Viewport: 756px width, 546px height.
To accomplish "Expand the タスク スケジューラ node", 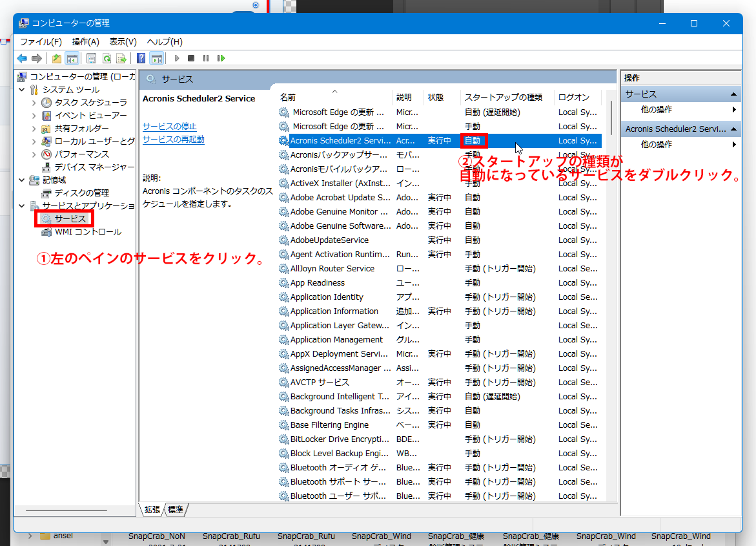I will point(34,102).
